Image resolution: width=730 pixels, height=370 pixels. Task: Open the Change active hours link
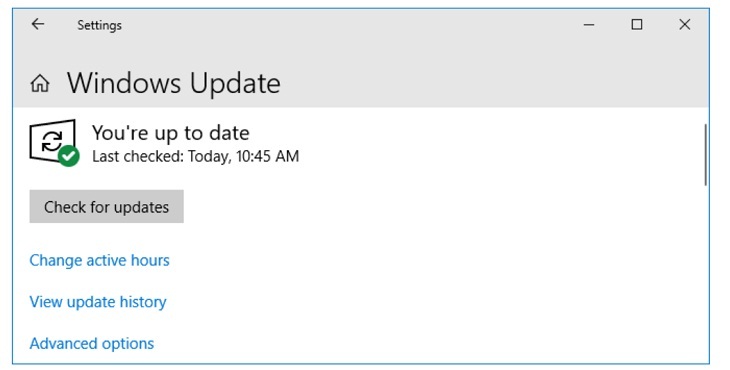click(x=99, y=260)
